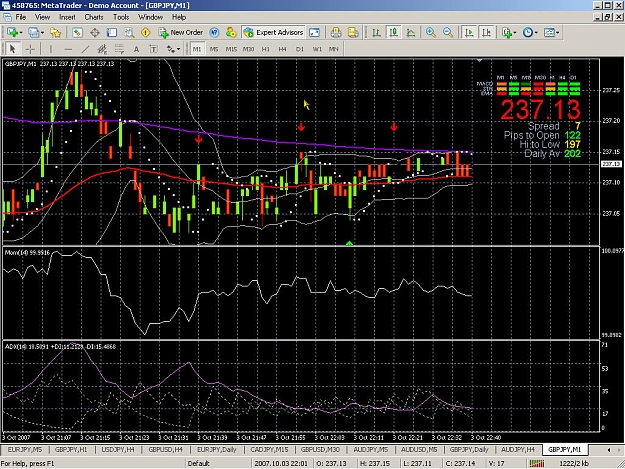
Task: Click the fullscreen icon after Expert Advisors
Action: click(314, 32)
